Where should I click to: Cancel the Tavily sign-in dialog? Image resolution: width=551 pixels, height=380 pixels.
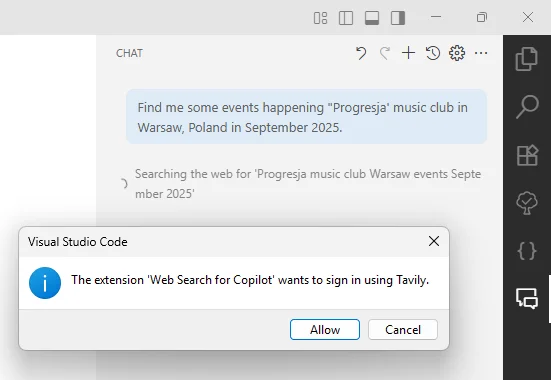click(403, 330)
